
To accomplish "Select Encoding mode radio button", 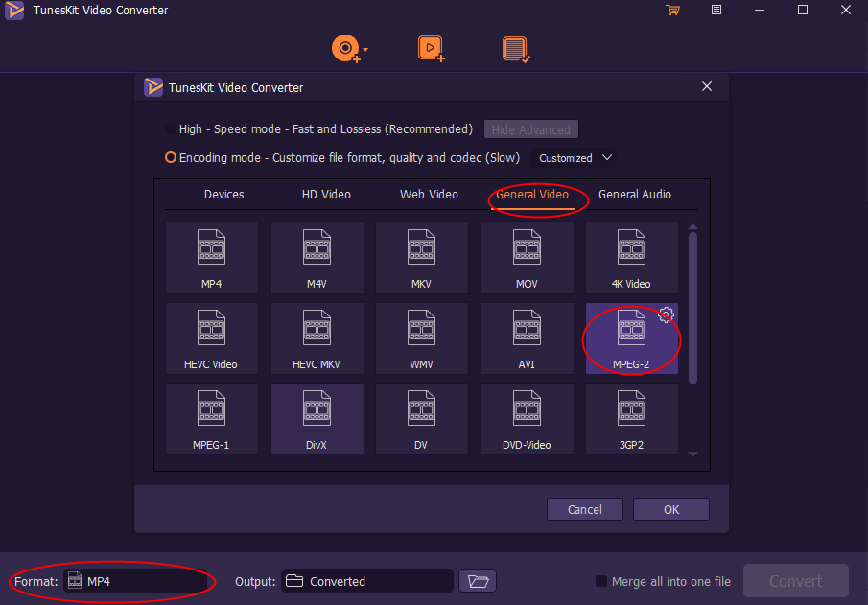I will 171,158.
